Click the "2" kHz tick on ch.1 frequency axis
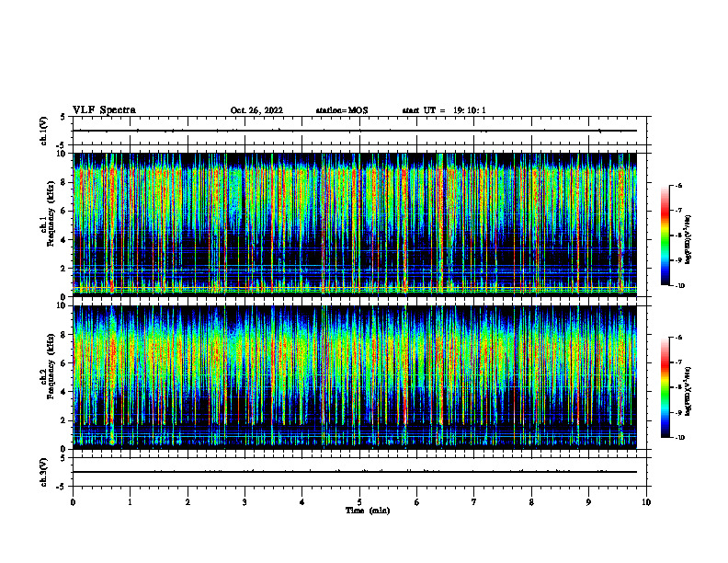Image resolution: width=728 pixels, height=563 pixels. tap(64, 269)
